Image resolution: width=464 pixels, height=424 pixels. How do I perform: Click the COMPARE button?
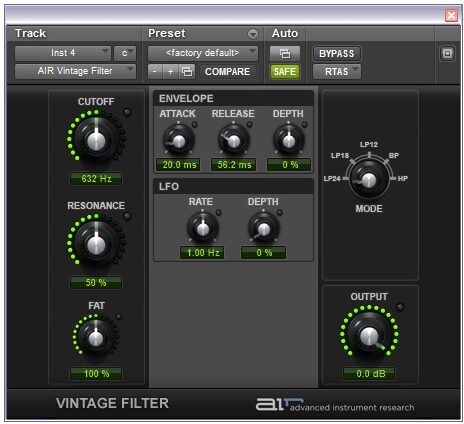coord(227,71)
